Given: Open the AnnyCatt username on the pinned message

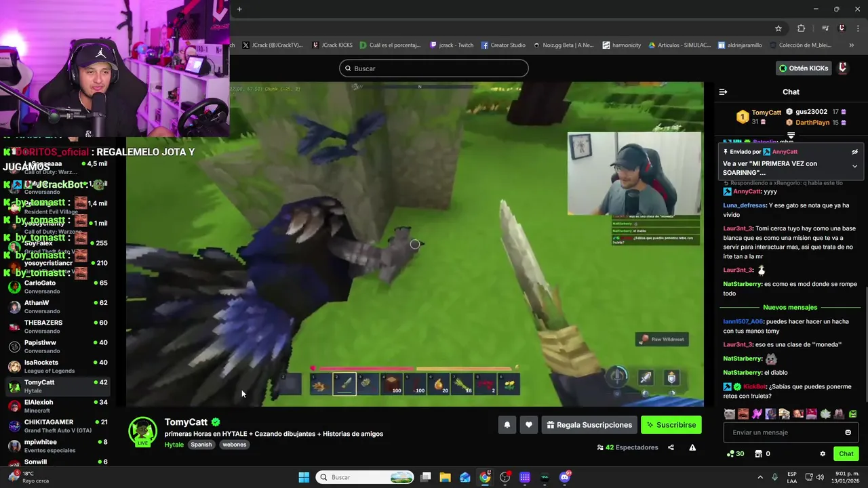Looking at the screenshot, I should pyautogui.click(x=785, y=152).
